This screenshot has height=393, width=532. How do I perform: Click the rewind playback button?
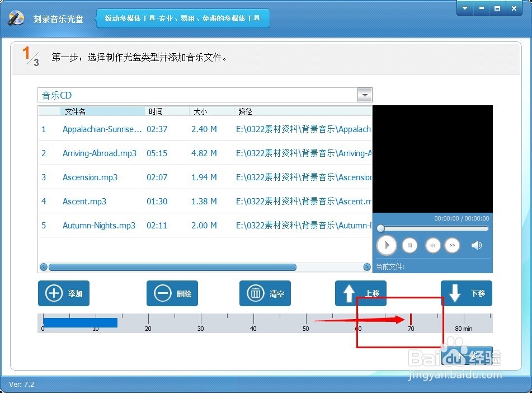(432, 245)
